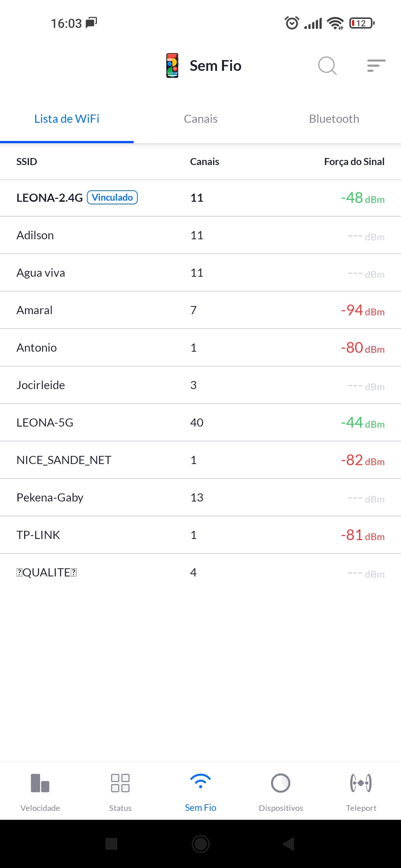The image size is (401, 868).
Task: Select the TP-LINK network row
Action: tap(200, 535)
